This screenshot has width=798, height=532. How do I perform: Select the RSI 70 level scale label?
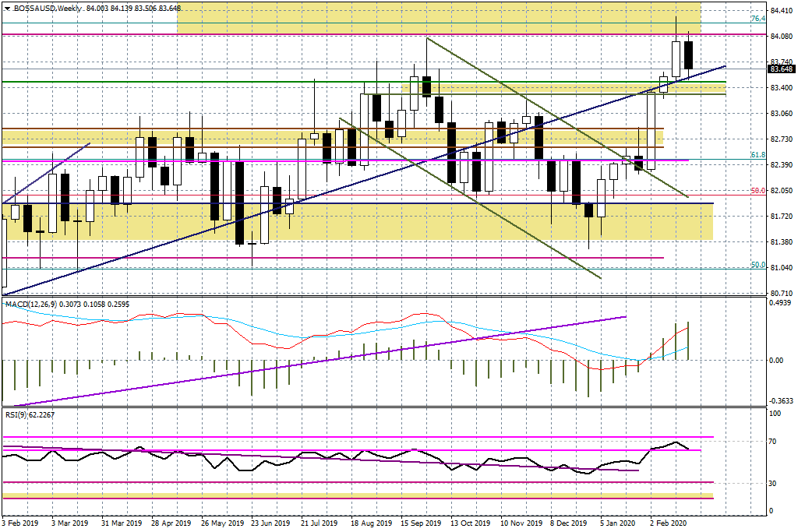772,442
